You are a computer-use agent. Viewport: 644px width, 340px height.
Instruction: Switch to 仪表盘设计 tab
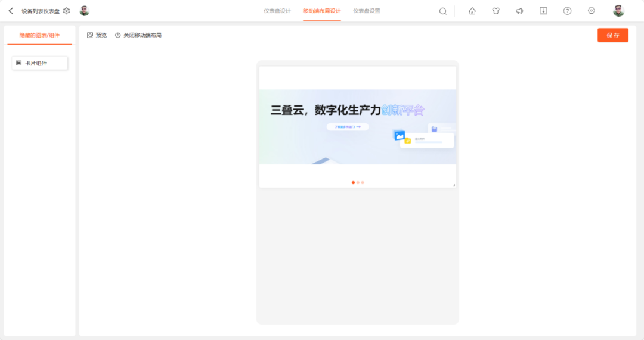click(x=277, y=11)
